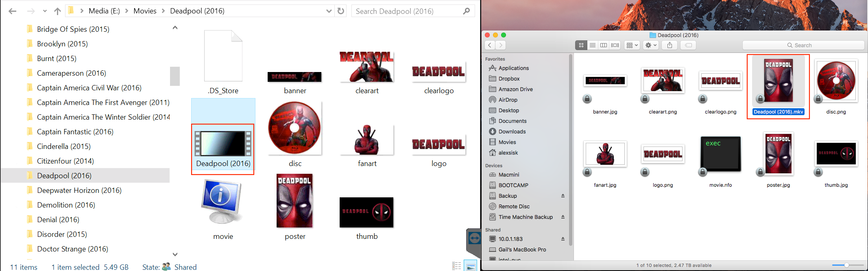This screenshot has height=271, width=868.
Task: Select Captain America Civil War (2016) folder
Action: click(89, 87)
